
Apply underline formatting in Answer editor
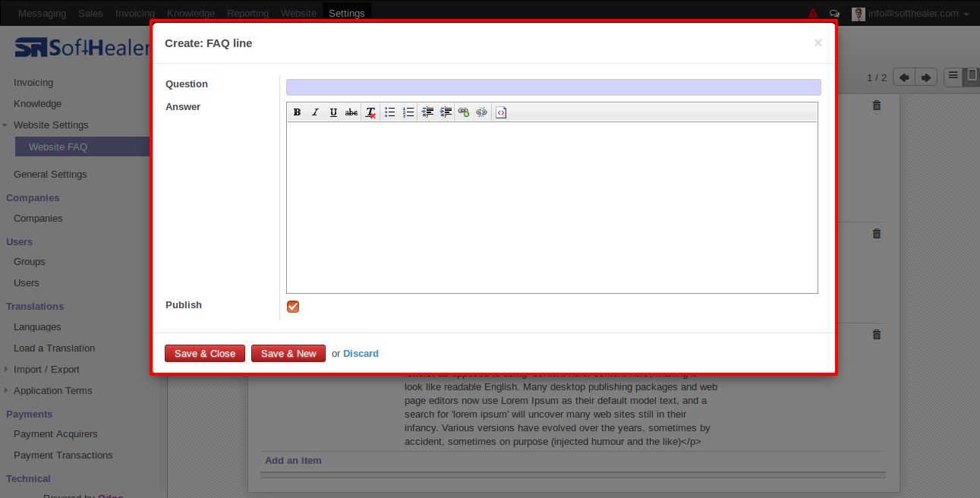click(333, 112)
